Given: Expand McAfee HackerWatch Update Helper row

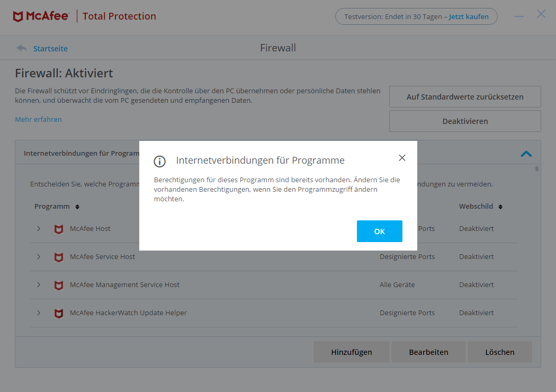Looking at the screenshot, I should point(39,313).
